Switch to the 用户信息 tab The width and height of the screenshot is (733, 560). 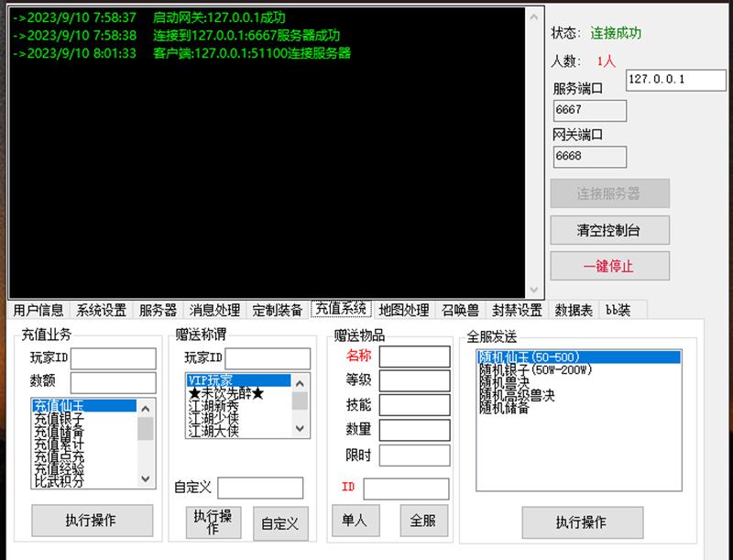pyautogui.click(x=38, y=310)
